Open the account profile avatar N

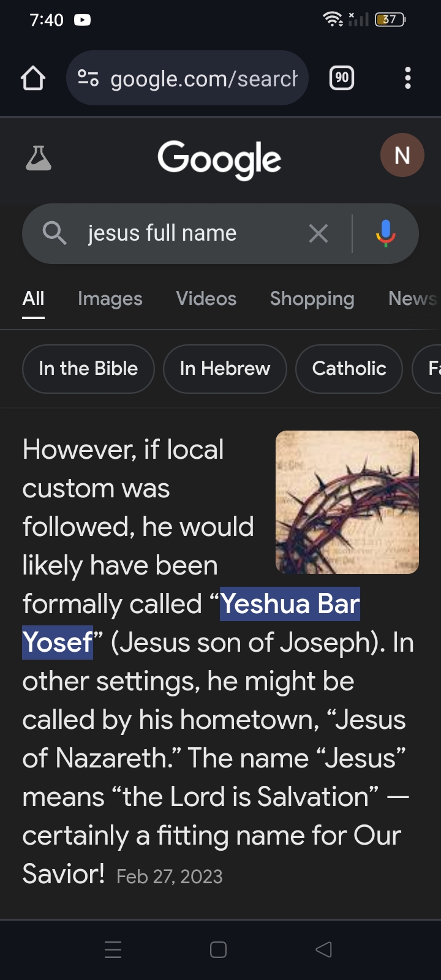coord(402,155)
